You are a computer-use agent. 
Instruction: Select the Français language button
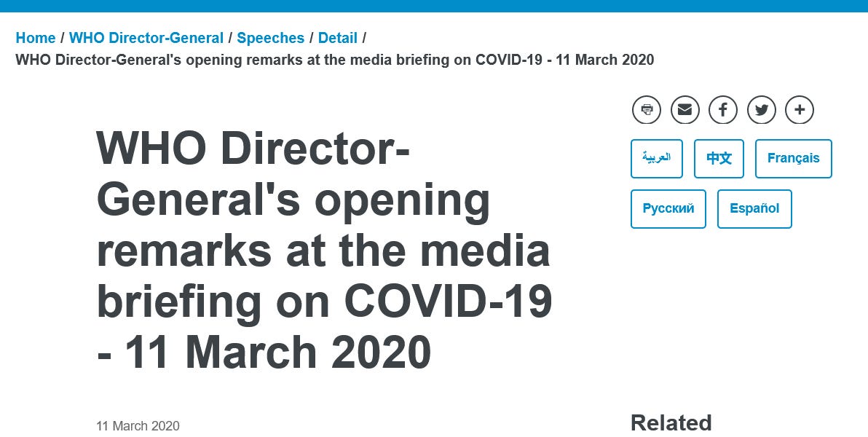pyautogui.click(x=793, y=158)
